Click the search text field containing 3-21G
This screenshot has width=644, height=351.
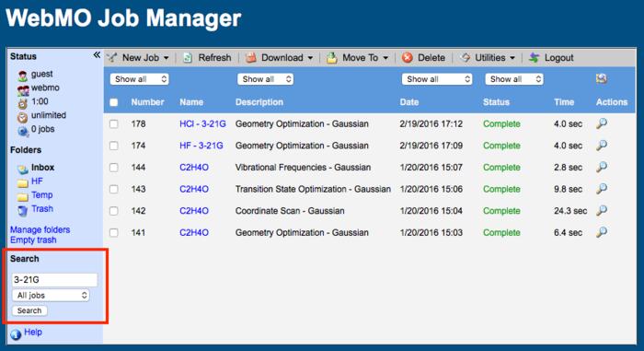tap(54, 280)
